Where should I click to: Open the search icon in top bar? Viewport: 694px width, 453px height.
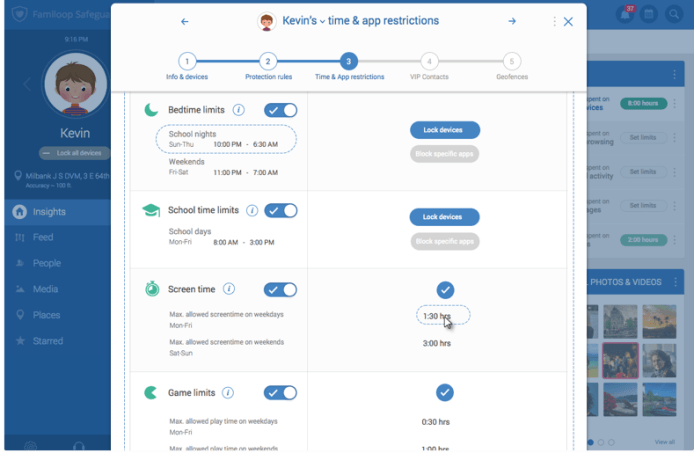[674, 15]
